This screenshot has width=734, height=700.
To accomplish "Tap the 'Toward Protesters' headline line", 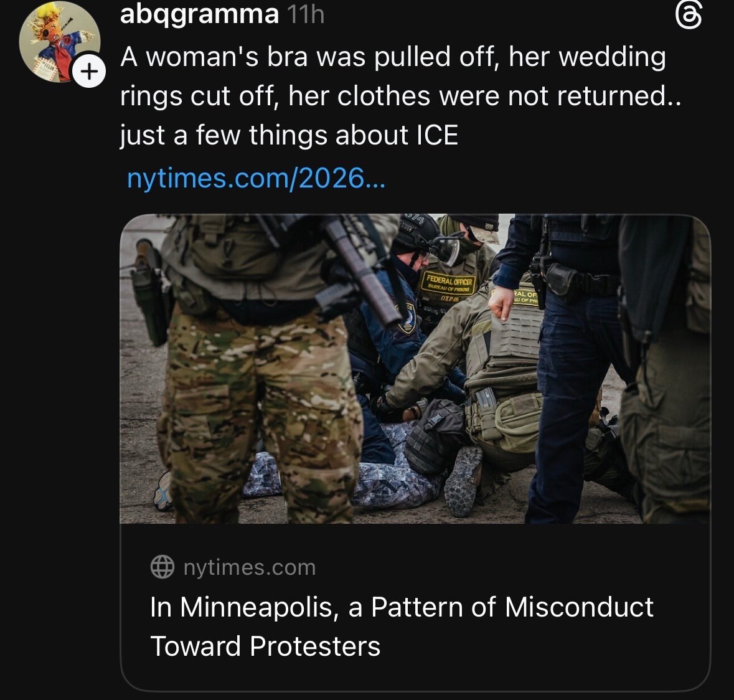I will click(265, 646).
